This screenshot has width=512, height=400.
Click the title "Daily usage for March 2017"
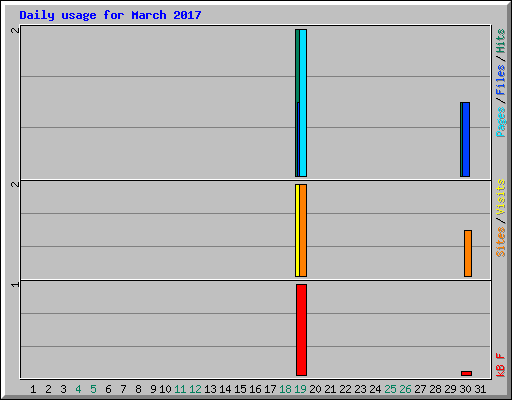click(110, 15)
